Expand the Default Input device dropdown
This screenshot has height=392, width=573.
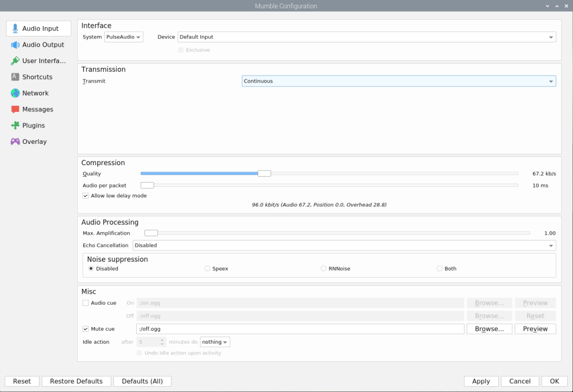point(366,37)
